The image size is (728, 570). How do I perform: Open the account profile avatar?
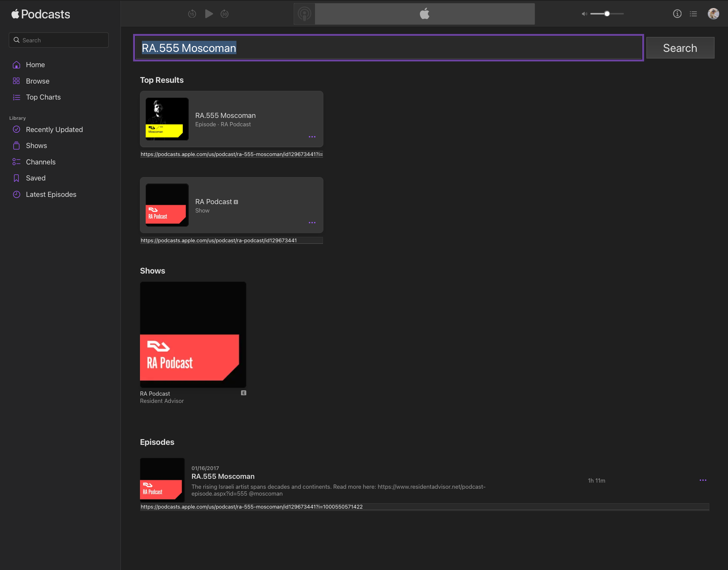[x=714, y=14]
